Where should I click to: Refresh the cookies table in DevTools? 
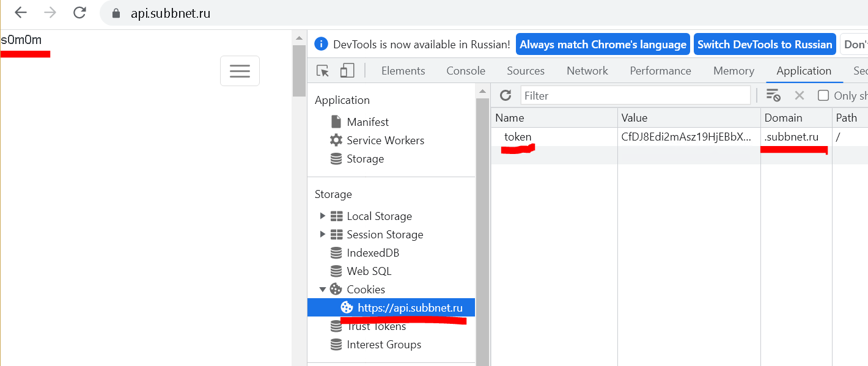(506, 95)
